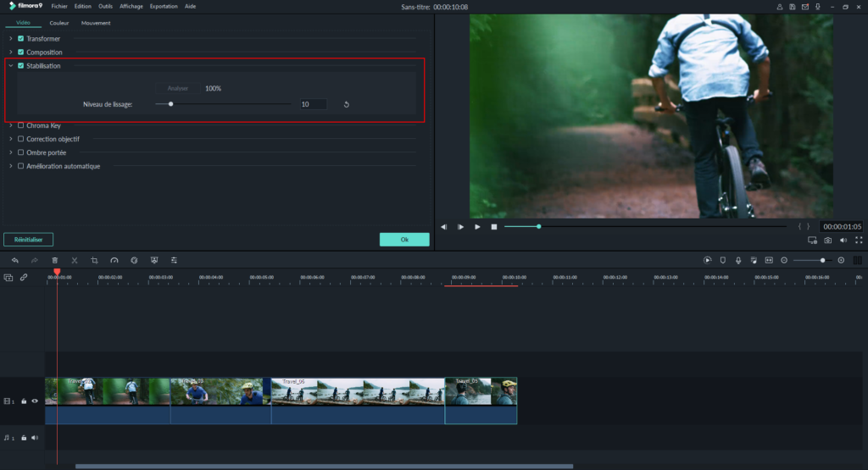Enable the Chroma Key checkbox
Image resolution: width=868 pixels, height=470 pixels.
click(x=20, y=125)
